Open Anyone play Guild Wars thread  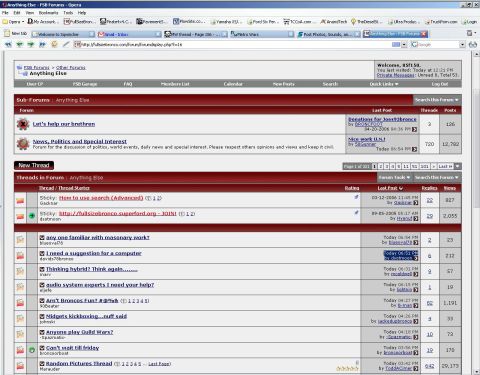pyautogui.click(x=80, y=332)
